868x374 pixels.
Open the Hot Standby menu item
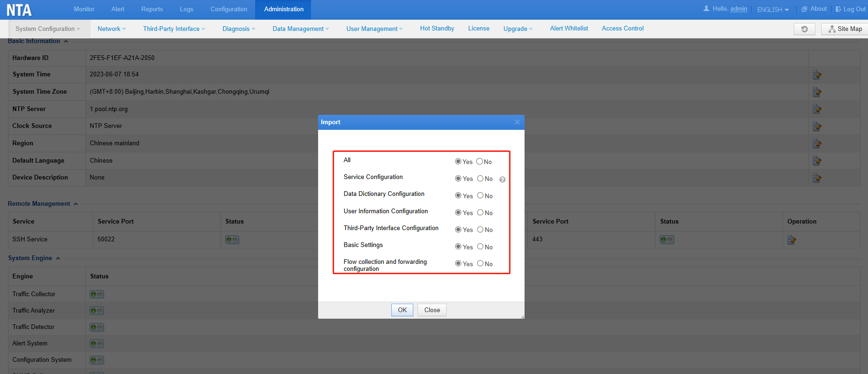coord(437,29)
